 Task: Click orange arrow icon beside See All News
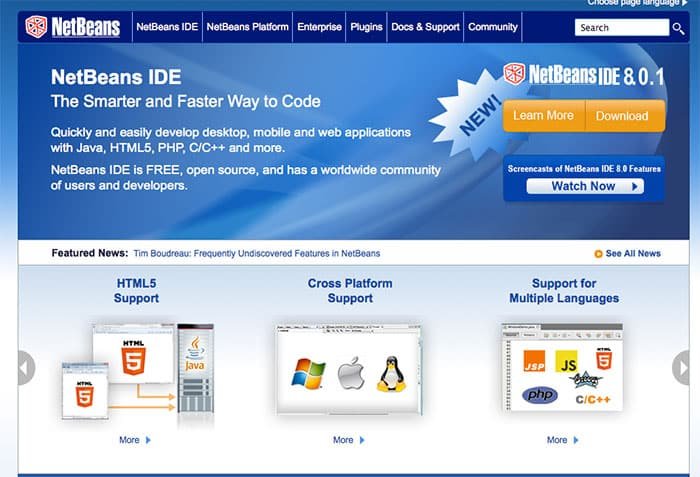[x=598, y=254]
